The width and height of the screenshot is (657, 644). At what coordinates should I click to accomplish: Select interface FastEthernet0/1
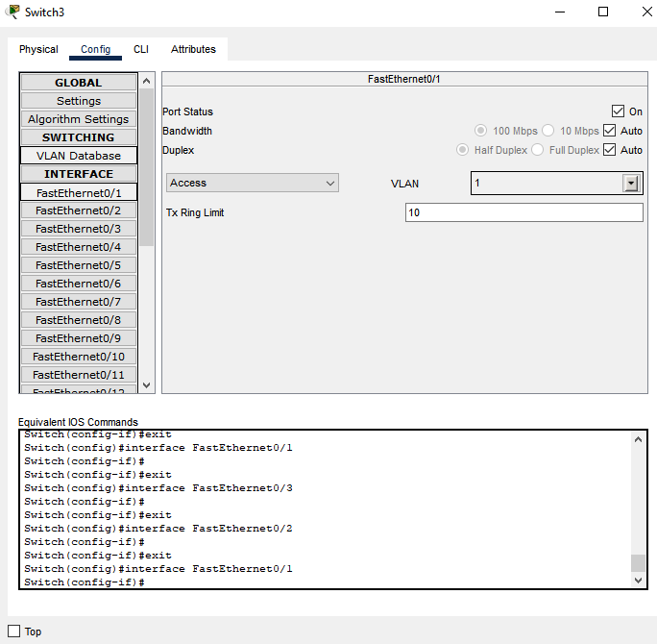point(79,193)
